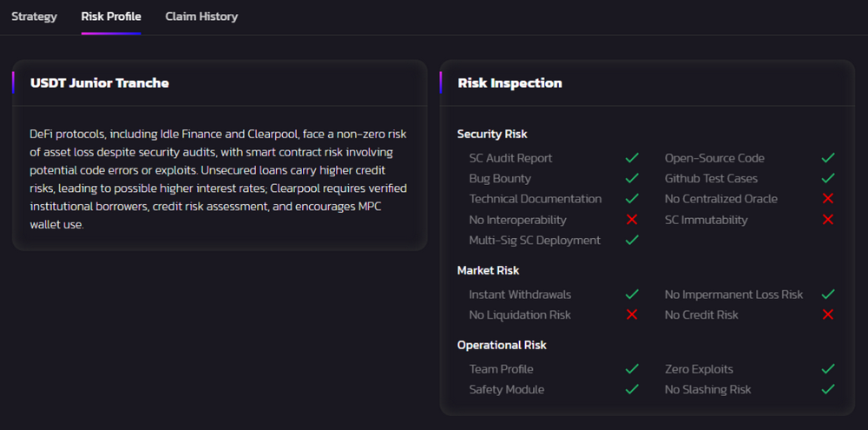This screenshot has height=430, width=868.
Task: Click the green check beside Instant Withdrawals
Action: pyautogui.click(x=632, y=294)
